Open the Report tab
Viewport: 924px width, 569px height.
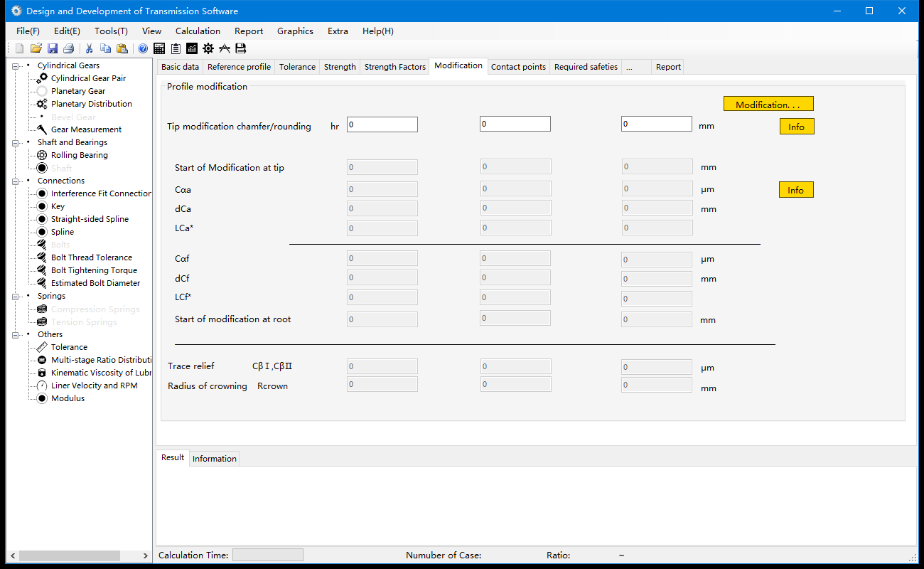[668, 67]
